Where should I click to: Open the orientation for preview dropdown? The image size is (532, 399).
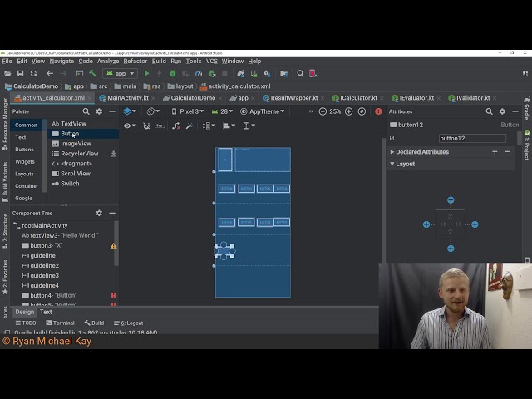pyautogui.click(x=153, y=111)
